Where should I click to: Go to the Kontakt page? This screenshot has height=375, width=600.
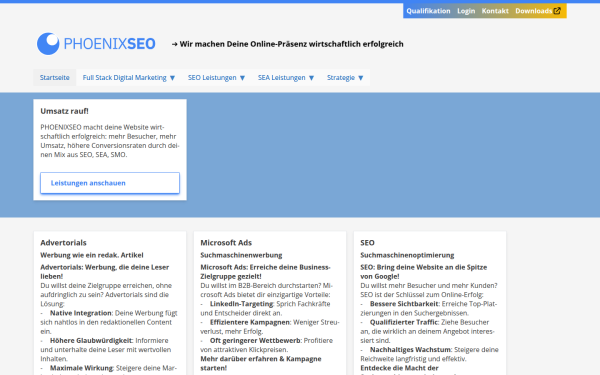click(x=495, y=11)
